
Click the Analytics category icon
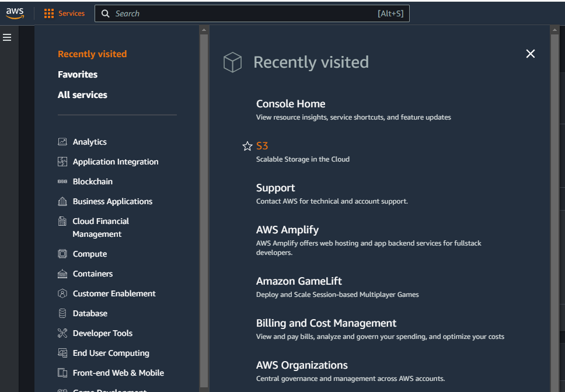tap(62, 142)
